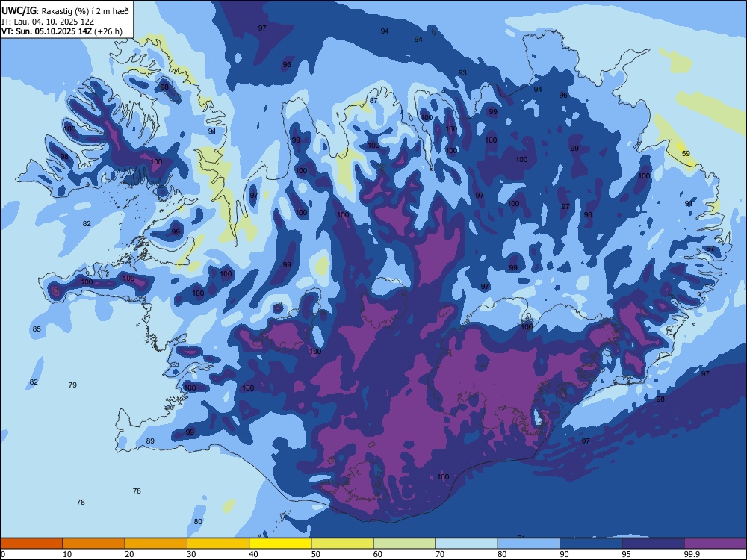This screenshot has width=747, height=560.
Task: Select the golden 30–40 legend swatch
Action: pos(218,544)
